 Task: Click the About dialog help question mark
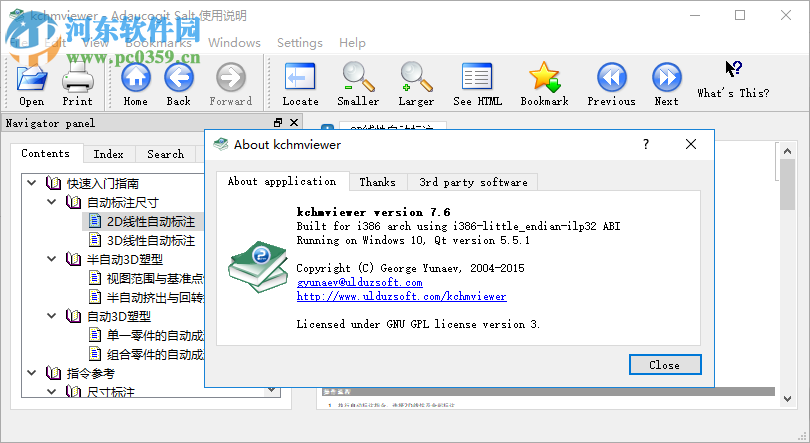coord(646,144)
